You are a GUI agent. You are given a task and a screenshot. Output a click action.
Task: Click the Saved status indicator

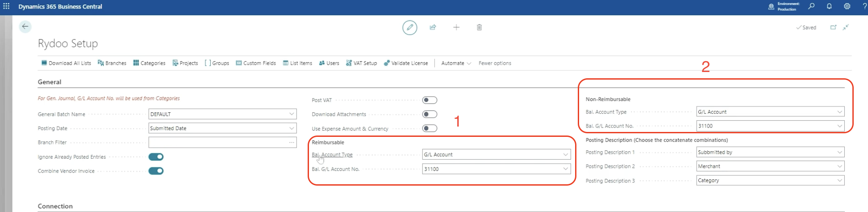(x=806, y=27)
